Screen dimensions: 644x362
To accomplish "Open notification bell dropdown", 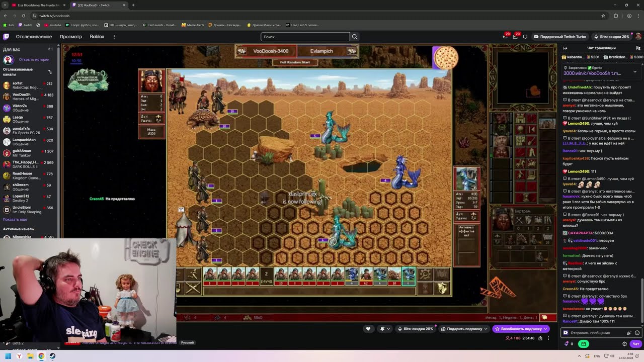I will pyautogui.click(x=384, y=329).
